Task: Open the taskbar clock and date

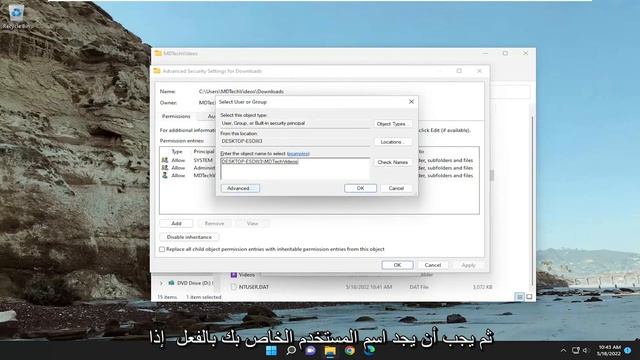Action: point(609,350)
